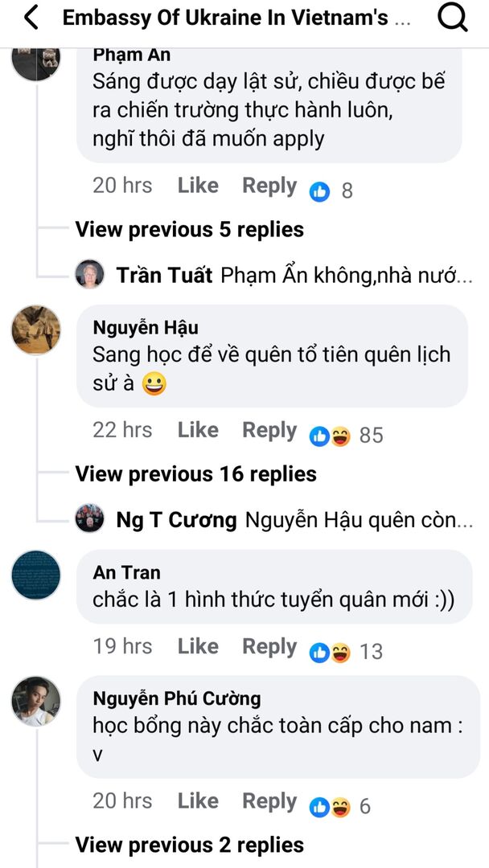Screen dimensions: 489x868
Task: Open Trần Tuất's small reply avatar
Action: (x=89, y=275)
